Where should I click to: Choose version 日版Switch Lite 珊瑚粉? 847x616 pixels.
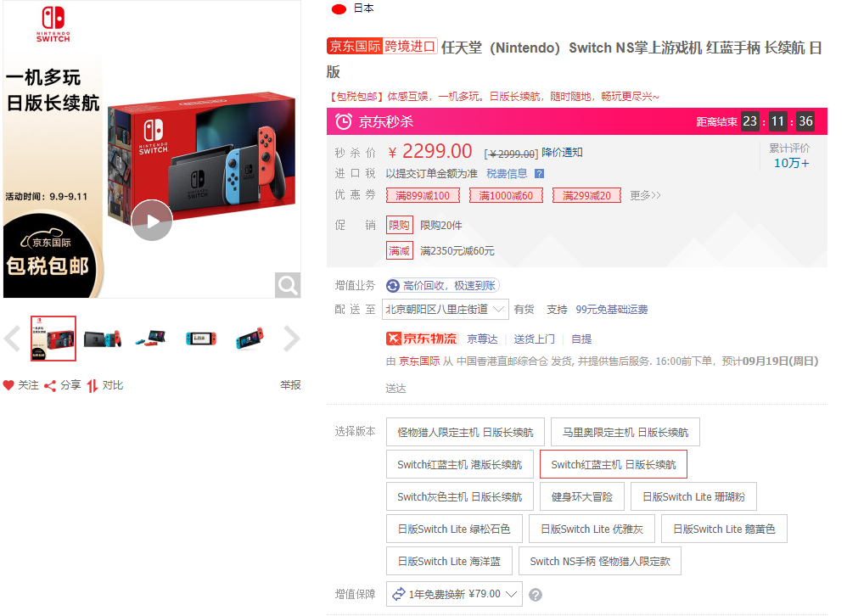click(x=693, y=496)
